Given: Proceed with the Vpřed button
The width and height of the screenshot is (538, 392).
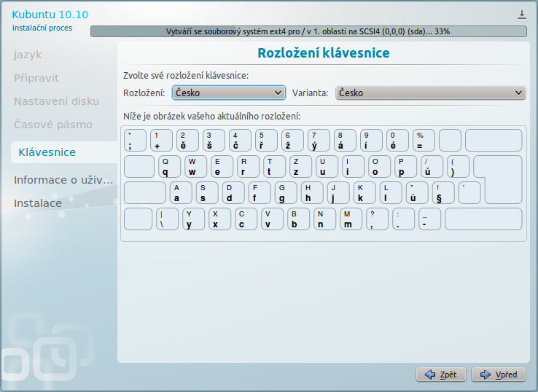Looking at the screenshot, I should (x=499, y=375).
